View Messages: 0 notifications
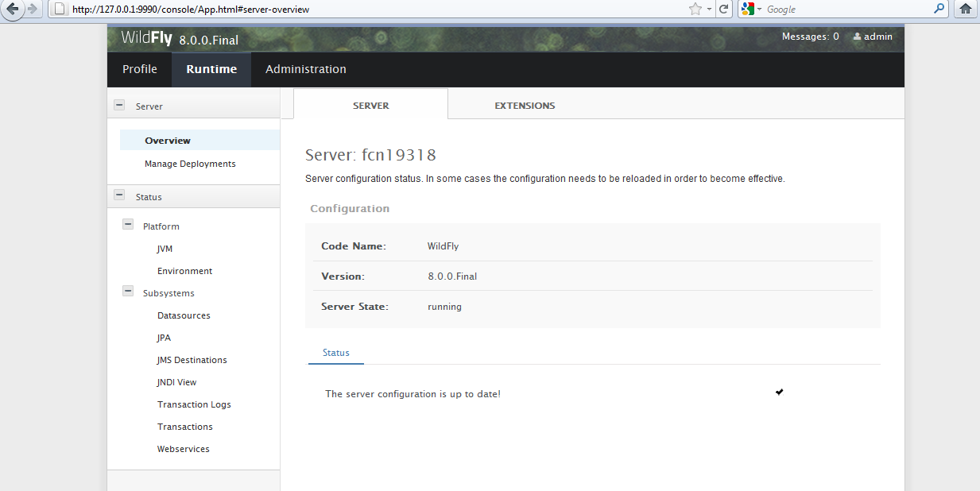Screen dimensions: 980x491 point(810,37)
